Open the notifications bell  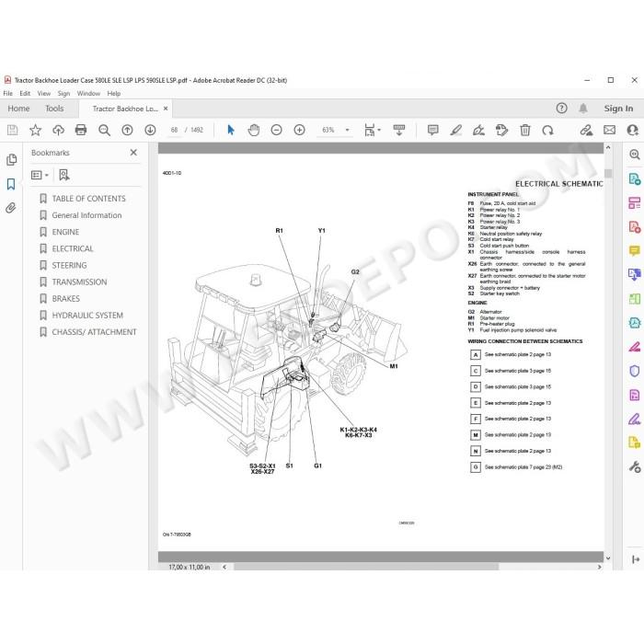pyautogui.click(x=583, y=108)
